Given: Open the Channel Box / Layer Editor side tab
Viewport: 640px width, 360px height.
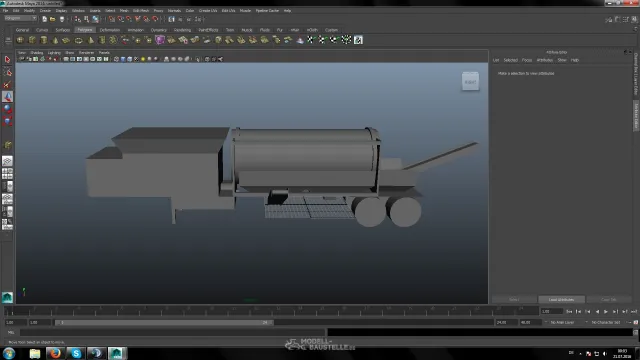Looking at the screenshot, I should point(636,74).
